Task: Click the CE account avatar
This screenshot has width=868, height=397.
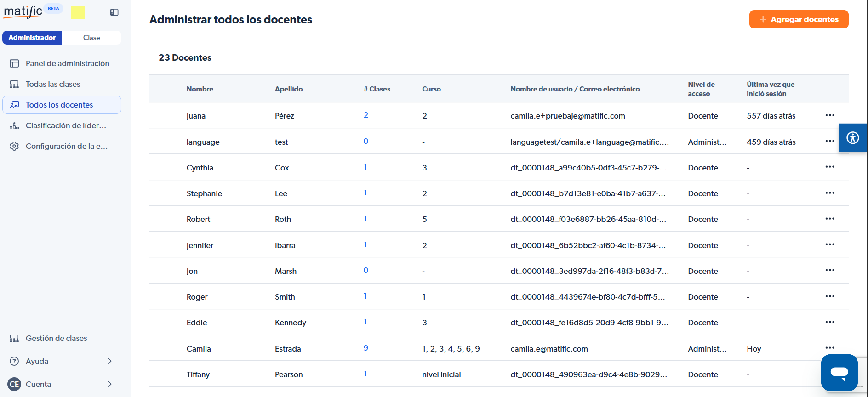Action: [14, 384]
